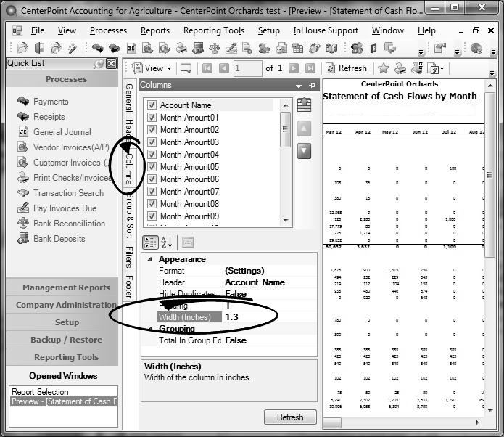Viewport: 504px width, 437px height.
Task: Go to the next page arrow
Action: [x=294, y=68]
